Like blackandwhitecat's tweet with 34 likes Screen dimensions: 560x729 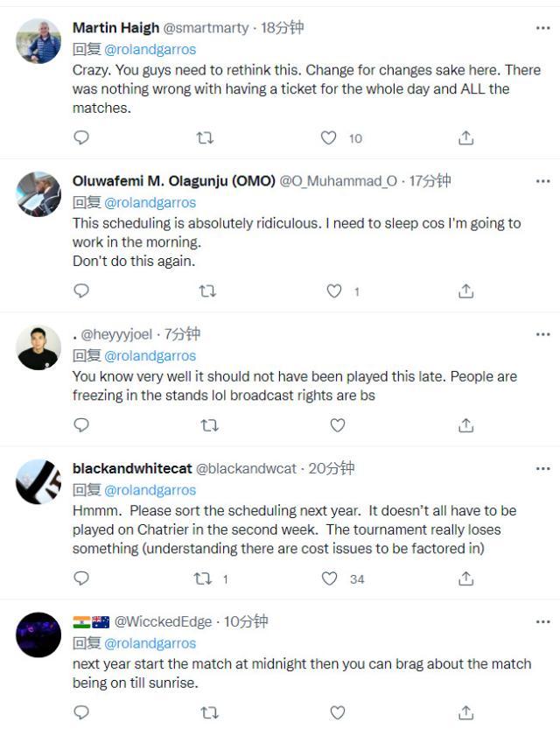click(329, 578)
